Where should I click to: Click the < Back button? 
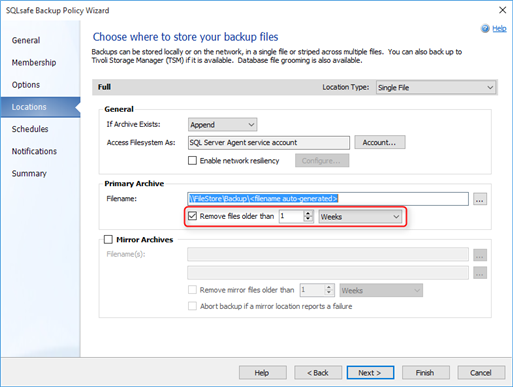318,373
